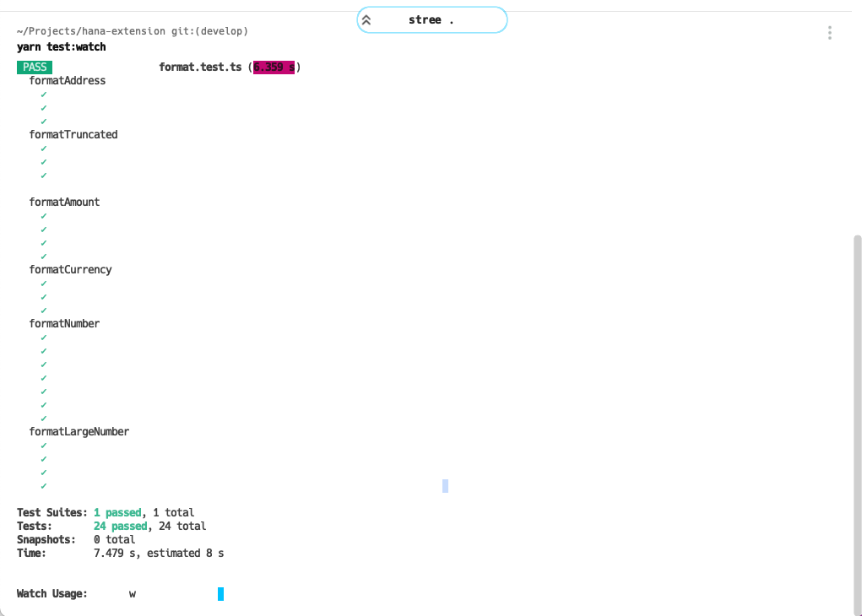Click the 1 passed suites text

[x=117, y=512]
